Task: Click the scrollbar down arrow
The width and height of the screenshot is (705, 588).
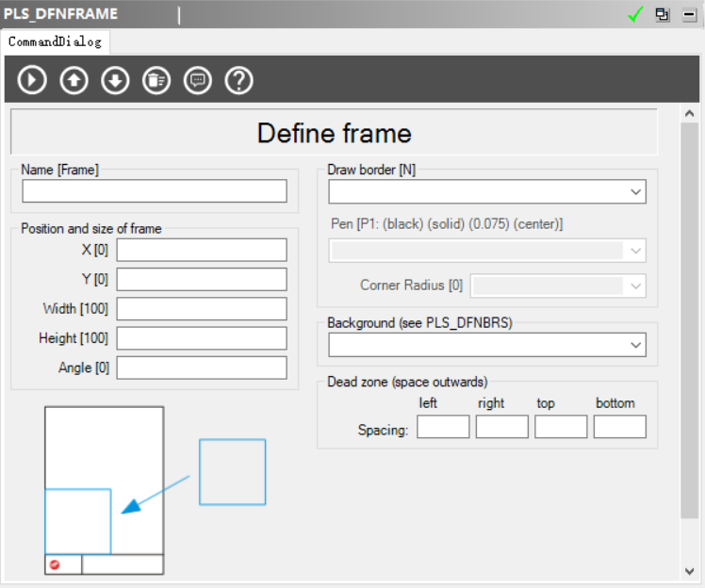Action: 690,570
